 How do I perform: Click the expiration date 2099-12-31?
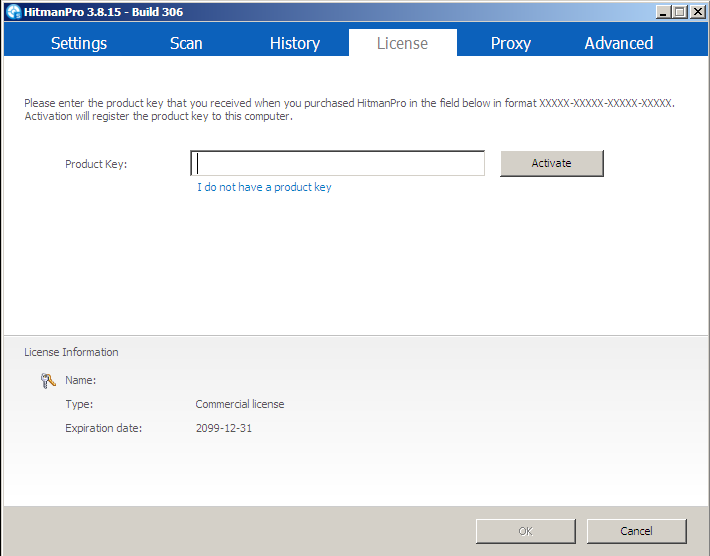click(x=224, y=428)
